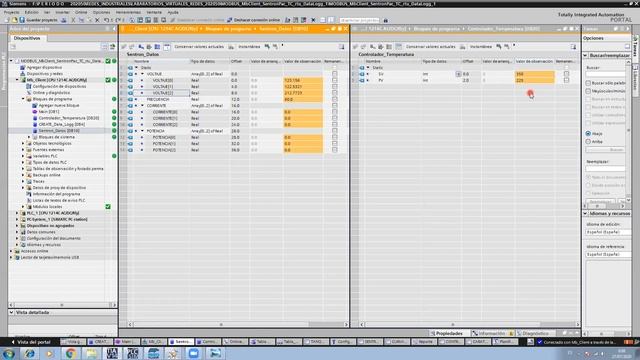Viewport: 640px width, 360px height.
Task: Open the Online menu
Action: pyautogui.click(x=81, y=12)
